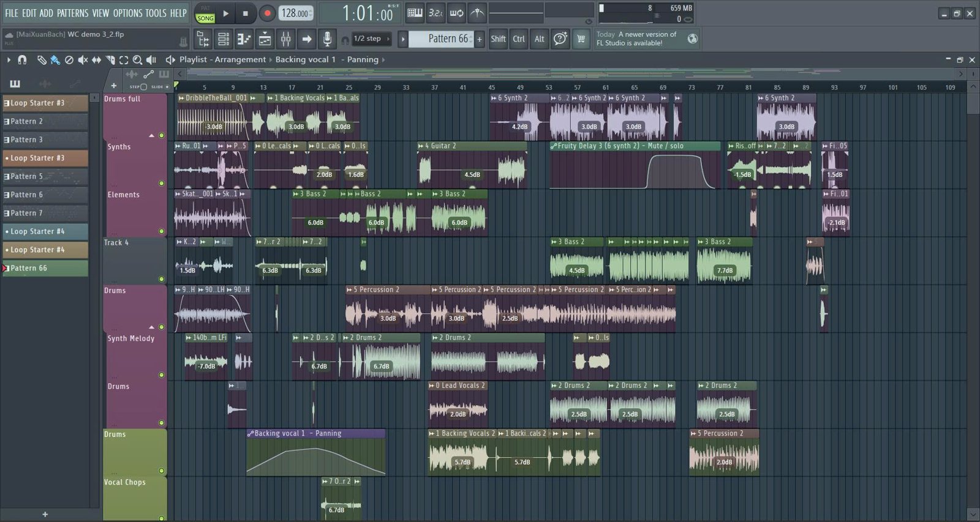Open the shopping cart content library
Viewport: 980px width, 522px height.
tap(581, 39)
